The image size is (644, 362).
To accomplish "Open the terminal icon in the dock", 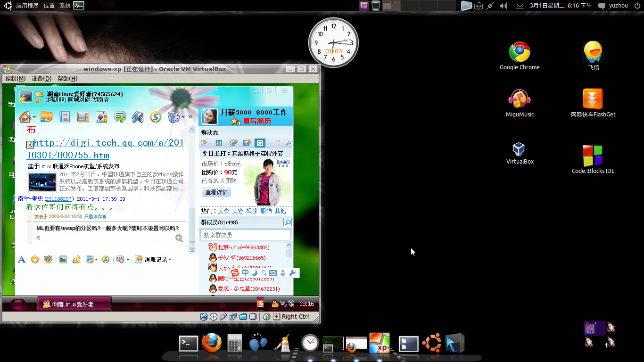I will pyautogui.click(x=189, y=343).
